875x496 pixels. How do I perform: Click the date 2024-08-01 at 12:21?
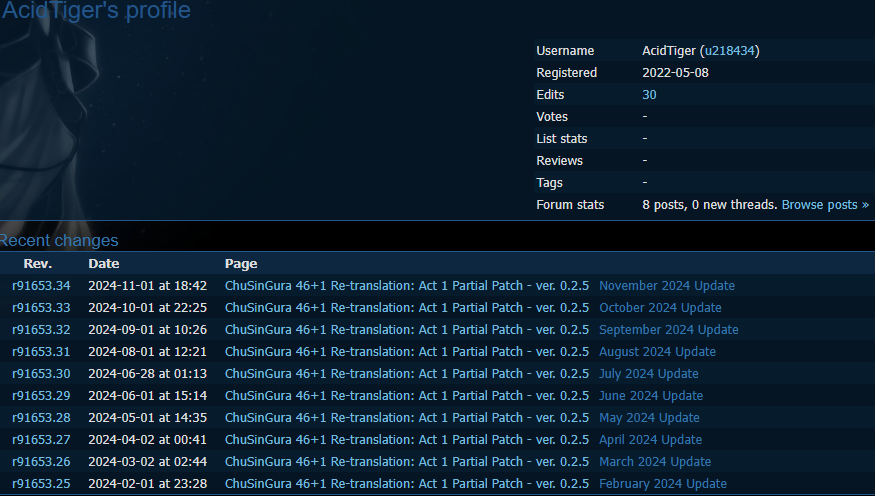click(147, 351)
